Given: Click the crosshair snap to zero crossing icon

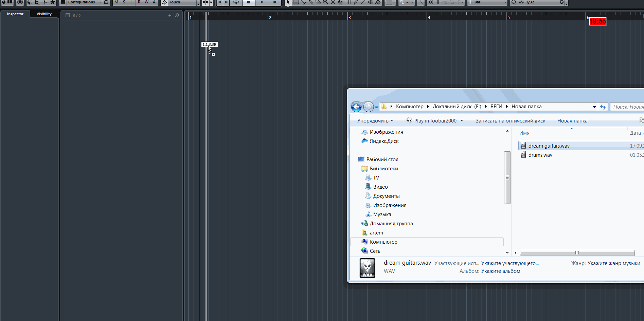Looking at the screenshot, I should 421,2.
